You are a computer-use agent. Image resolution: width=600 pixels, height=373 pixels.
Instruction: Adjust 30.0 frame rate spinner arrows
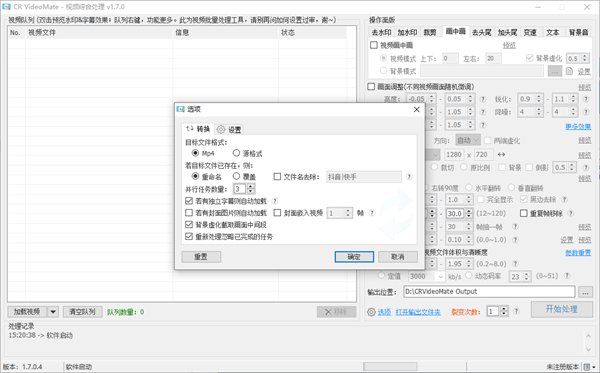(x=469, y=213)
